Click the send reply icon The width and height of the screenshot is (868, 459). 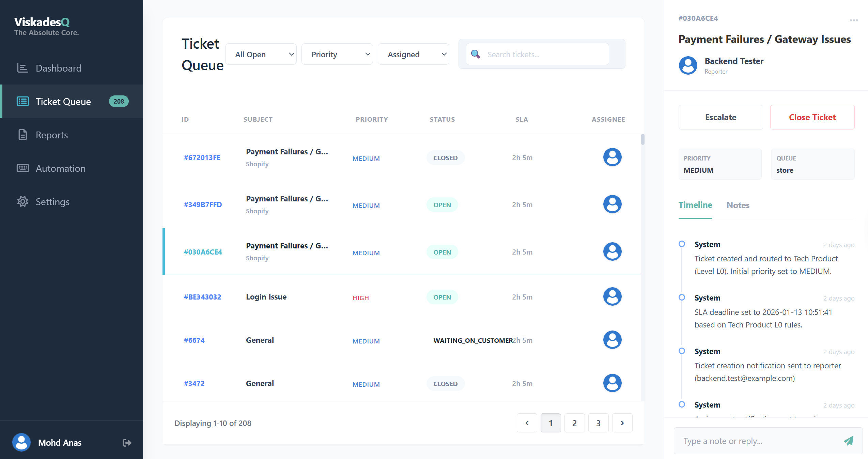click(x=848, y=441)
